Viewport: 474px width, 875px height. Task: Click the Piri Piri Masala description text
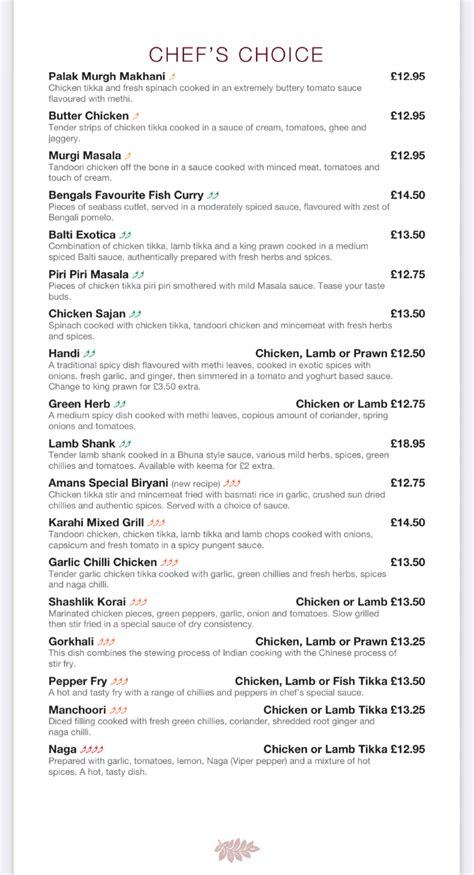(x=216, y=291)
